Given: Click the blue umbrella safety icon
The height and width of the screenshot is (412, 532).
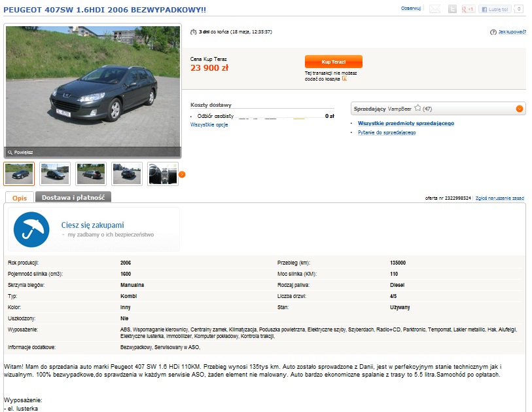Looking at the screenshot, I should click(x=31, y=229).
